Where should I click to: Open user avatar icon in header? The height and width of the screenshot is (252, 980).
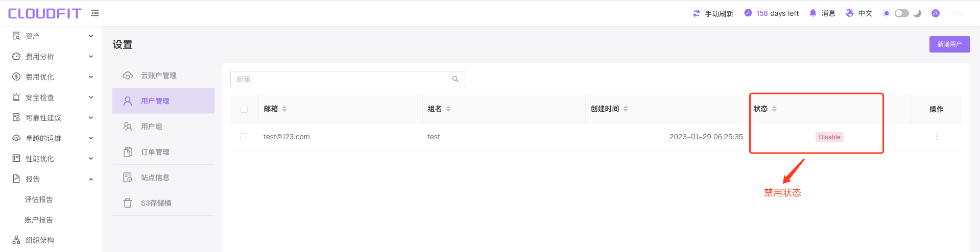[x=936, y=13]
